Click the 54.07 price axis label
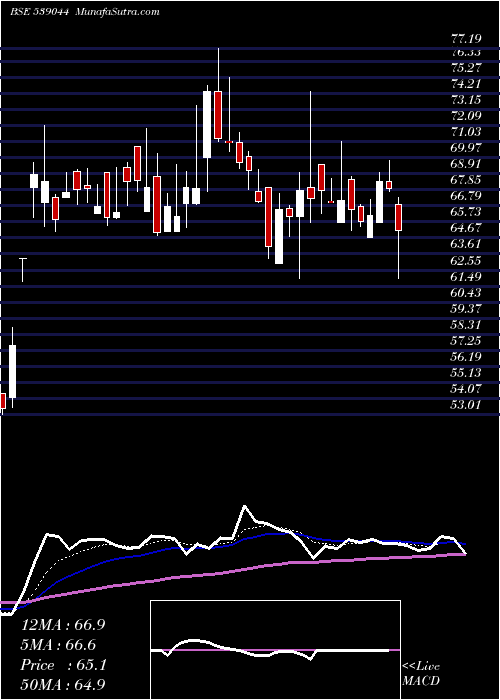The image size is (500, 700). (466, 389)
